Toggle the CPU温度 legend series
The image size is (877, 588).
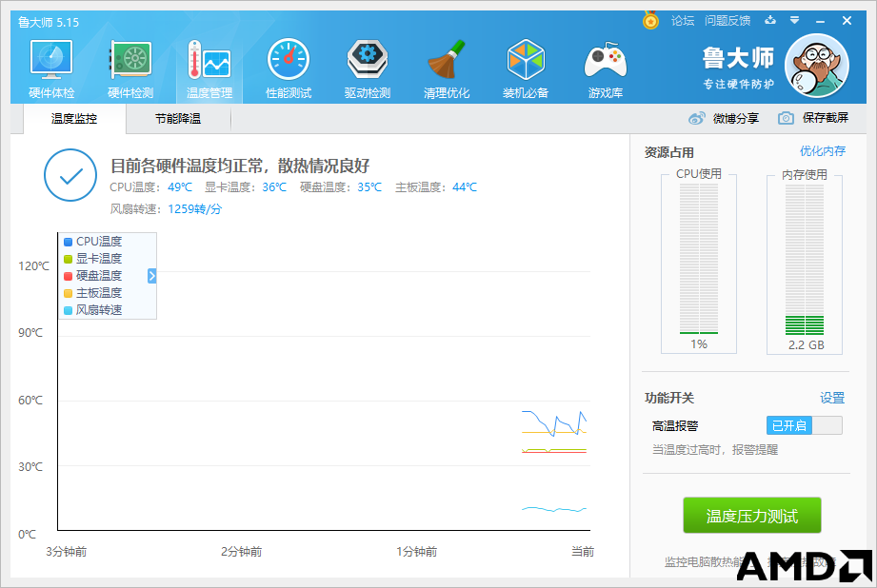tap(93, 242)
